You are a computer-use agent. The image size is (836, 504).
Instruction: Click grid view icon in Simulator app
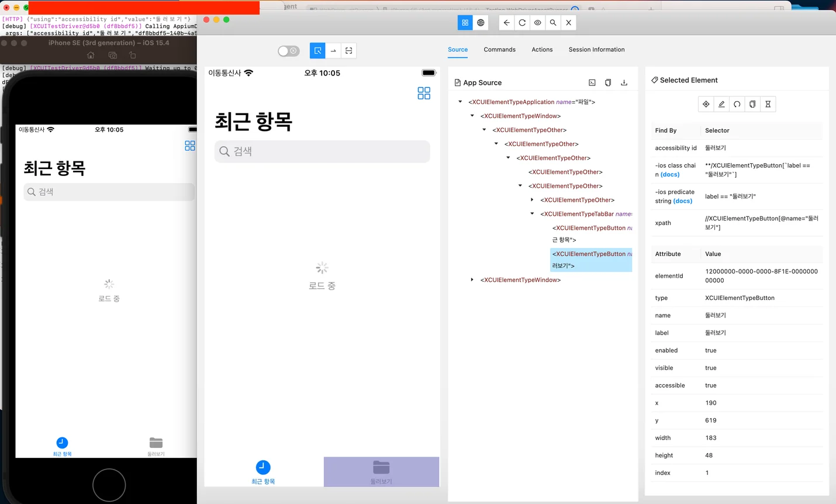(190, 146)
